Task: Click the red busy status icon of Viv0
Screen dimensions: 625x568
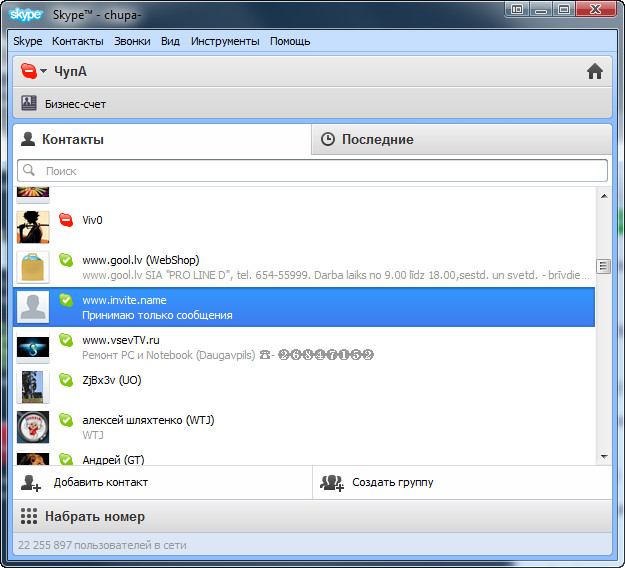Action: [x=66, y=220]
